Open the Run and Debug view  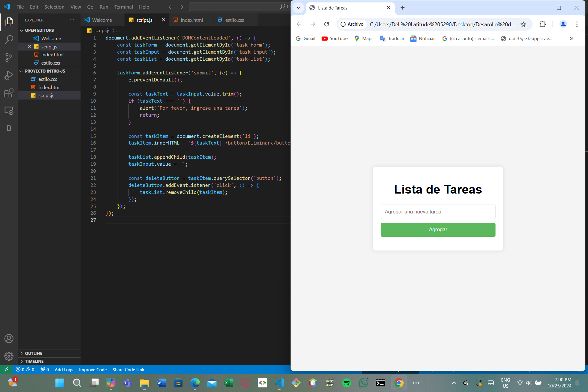(9, 75)
